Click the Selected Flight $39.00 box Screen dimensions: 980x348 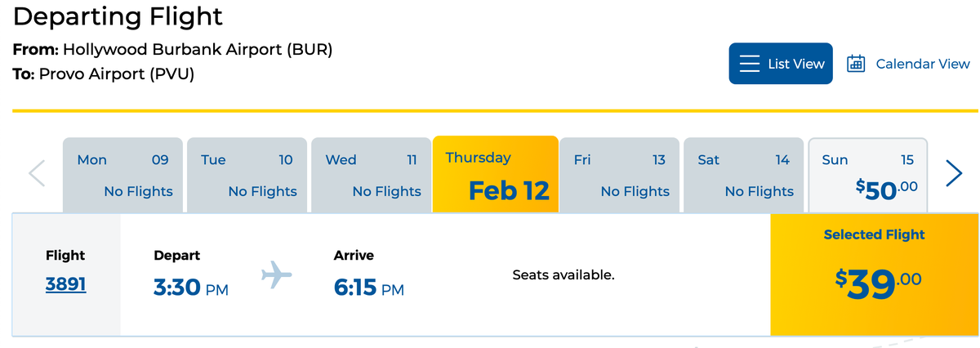pos(874,274)
